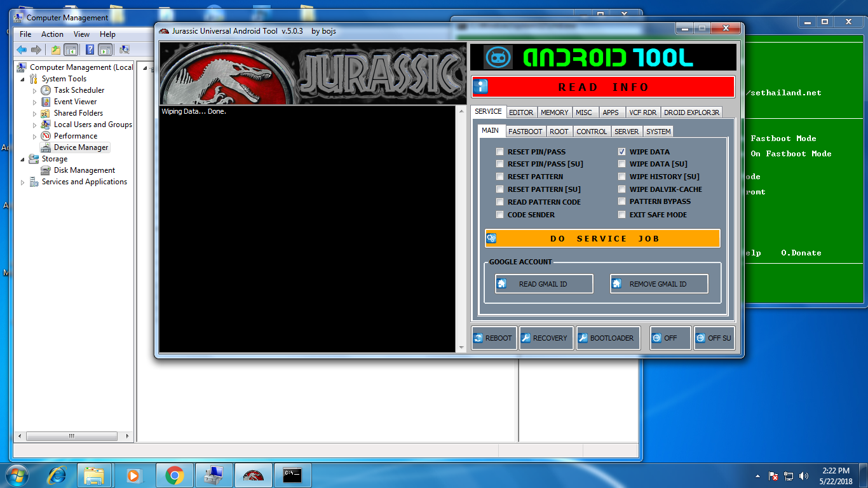Expand Task Scheduler tree node arrow
Screen dimensions: 868x488
[35, 90]
